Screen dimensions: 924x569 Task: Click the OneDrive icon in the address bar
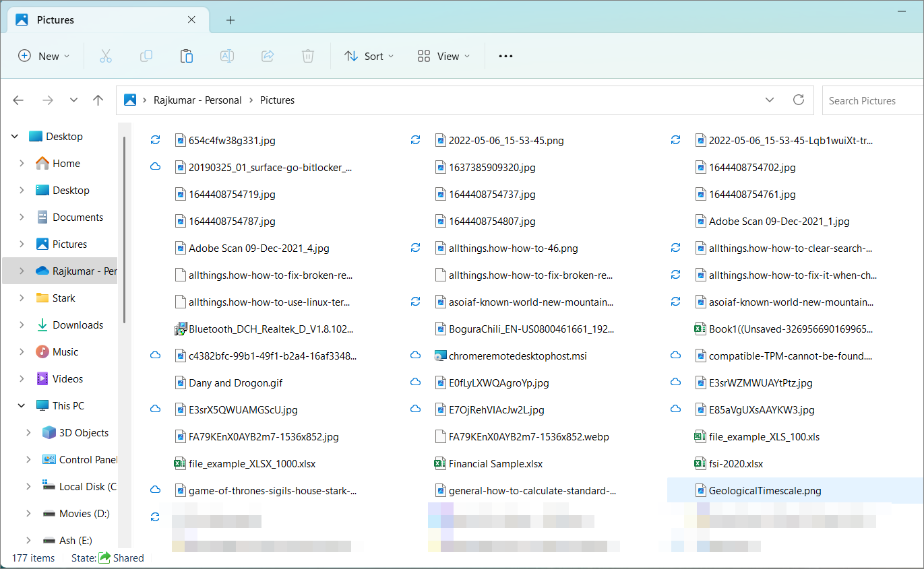click(130, 100)
